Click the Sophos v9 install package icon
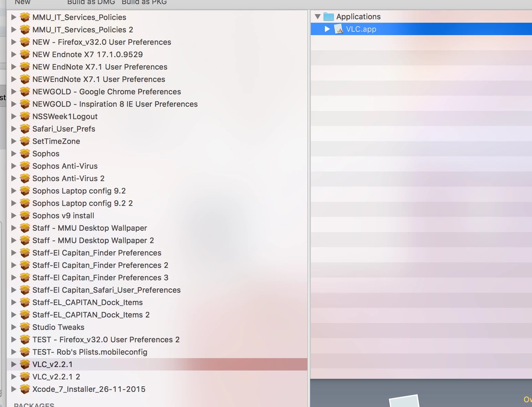The height and width of the screenshot is (407, 532). click(x=25, y=216)
